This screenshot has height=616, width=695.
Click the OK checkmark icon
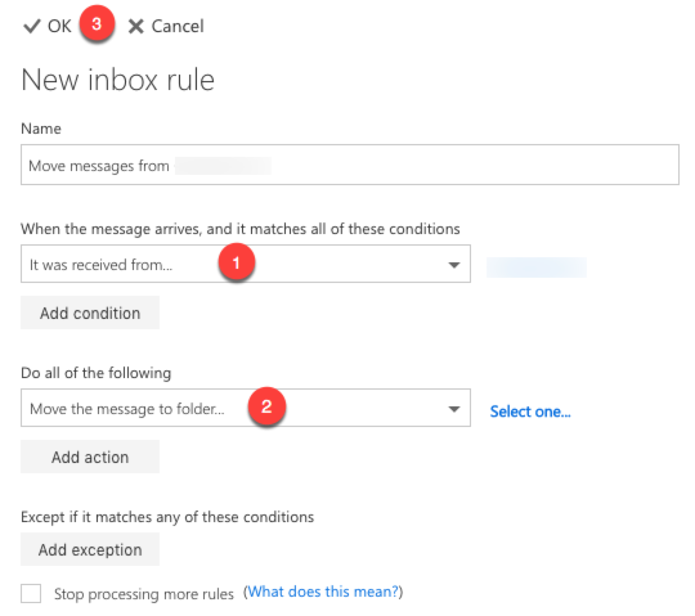[x=32, y=26]
